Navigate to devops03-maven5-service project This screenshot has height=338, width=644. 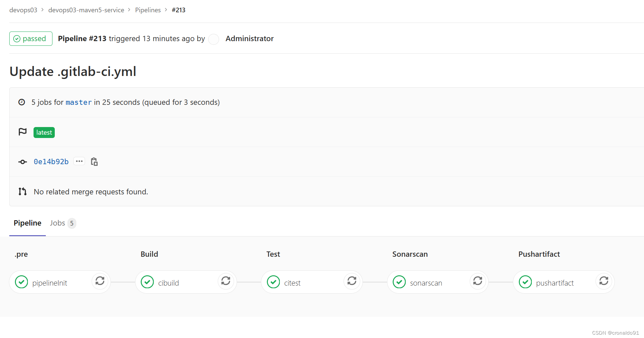tap(86, 10)
